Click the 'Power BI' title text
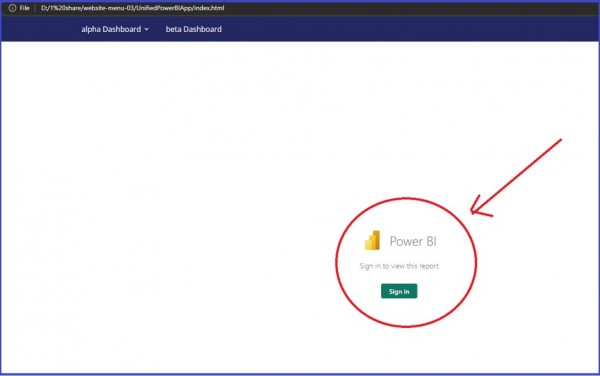 click(413, 241)
